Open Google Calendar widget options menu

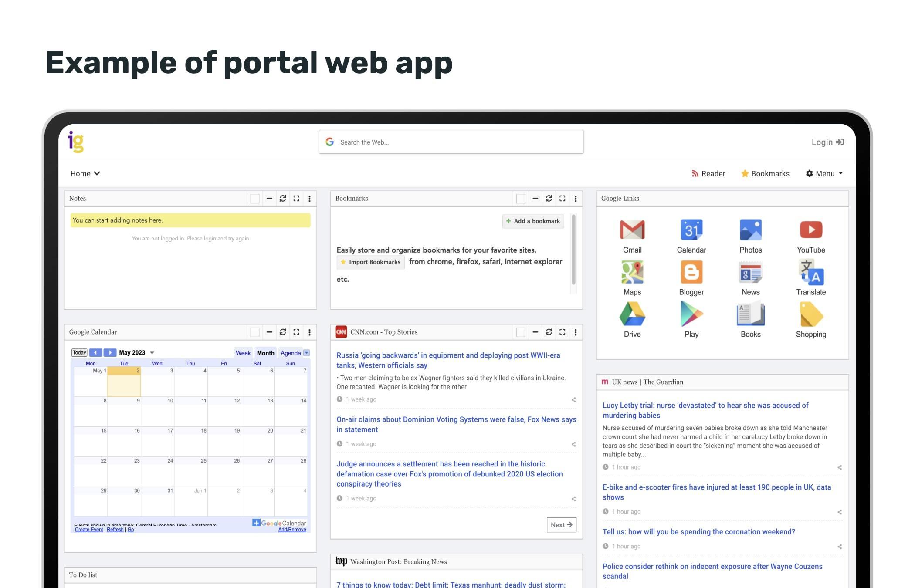pyautogui.click(x=309, y=332)
